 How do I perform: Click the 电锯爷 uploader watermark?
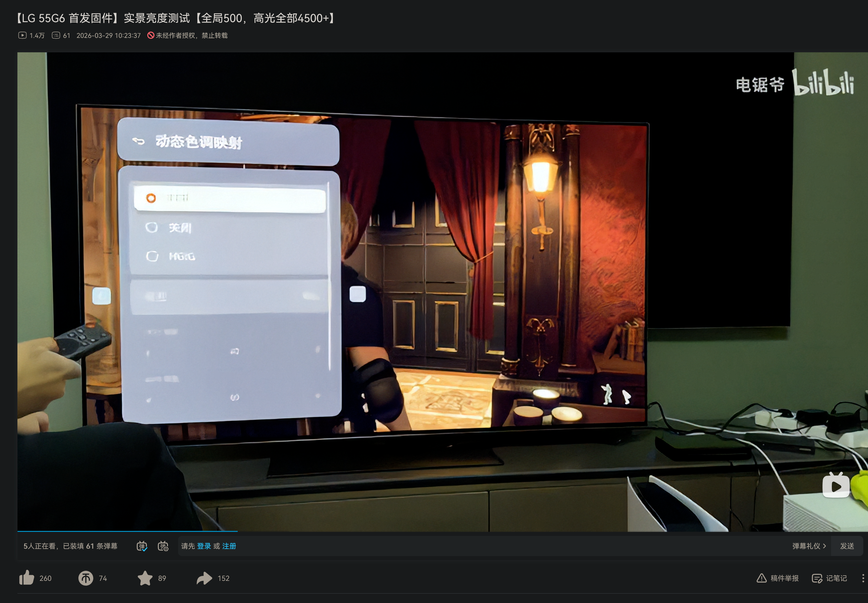tap(760, 85)
